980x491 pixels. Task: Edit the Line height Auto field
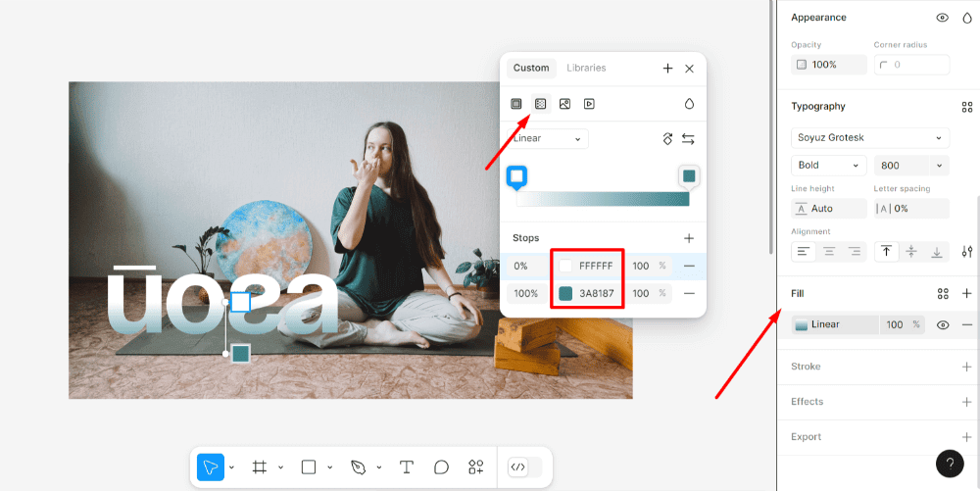829,209
